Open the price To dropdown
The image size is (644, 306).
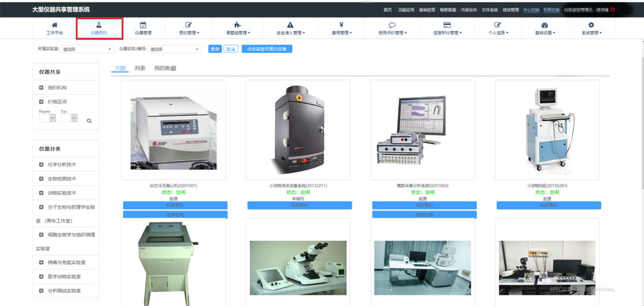pos(69,118)
